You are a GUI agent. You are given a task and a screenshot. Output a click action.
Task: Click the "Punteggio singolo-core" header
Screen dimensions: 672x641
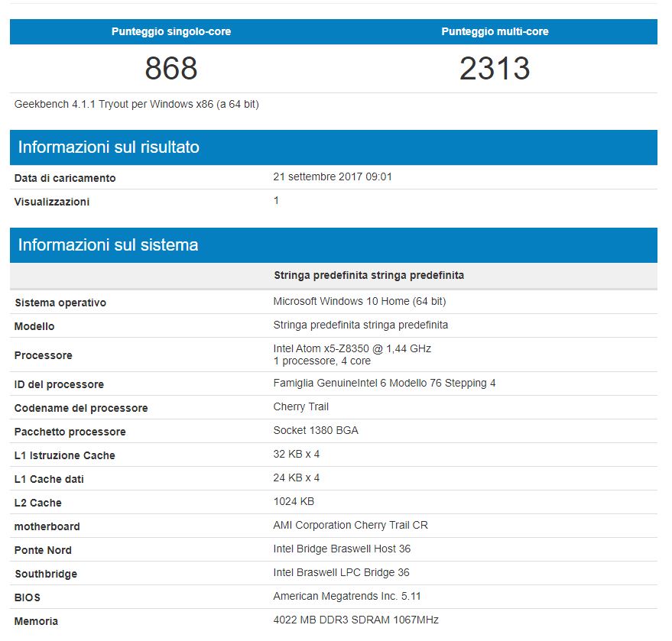tap(171, 31)
